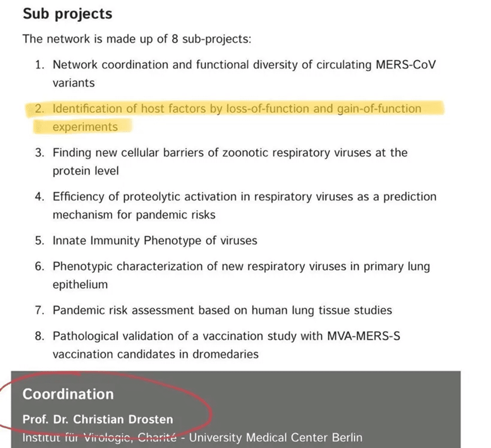Click the yellow highlighted word 'experiments'
This screenshot has height=448, width=491.
pos(85,127)
